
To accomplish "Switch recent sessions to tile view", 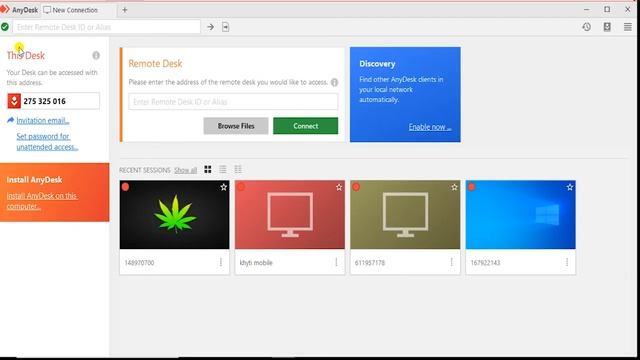I will [x=208, y=169].
